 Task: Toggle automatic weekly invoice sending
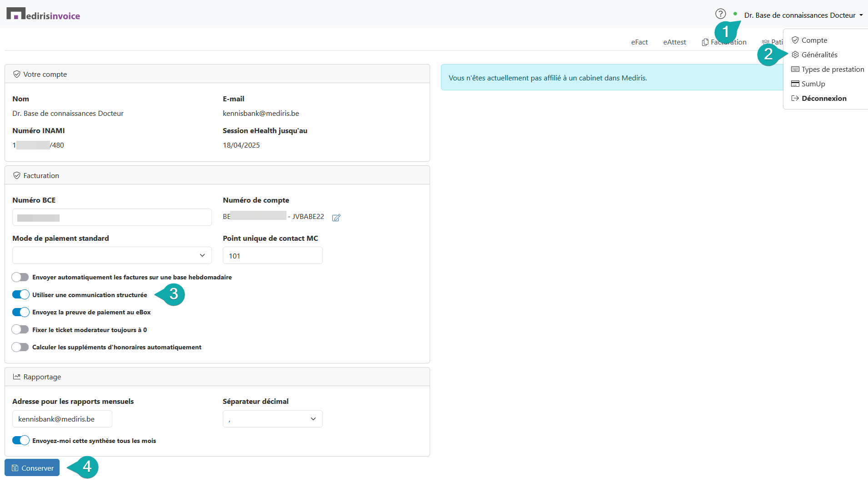coord(20,277)
